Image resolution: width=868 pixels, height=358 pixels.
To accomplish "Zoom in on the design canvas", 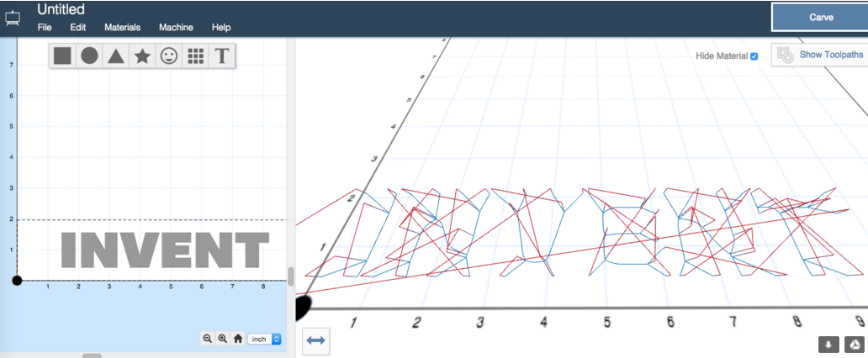I will 223,339.
